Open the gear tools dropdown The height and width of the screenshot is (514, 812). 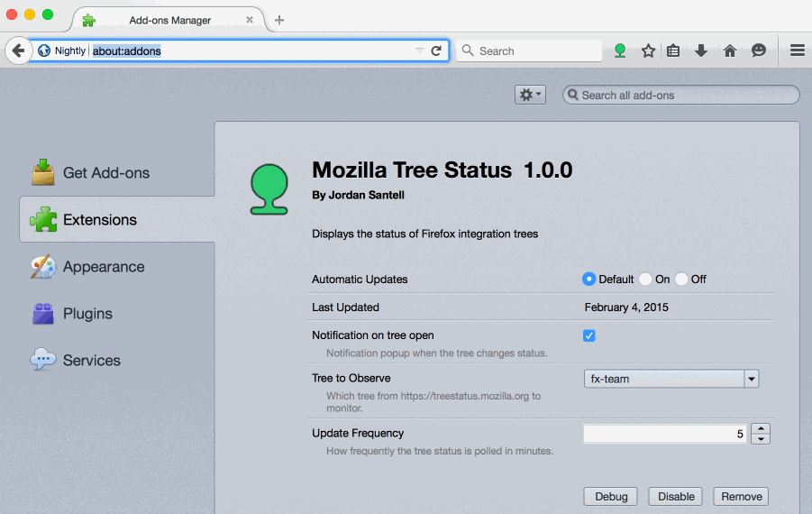tap(530, 95)
